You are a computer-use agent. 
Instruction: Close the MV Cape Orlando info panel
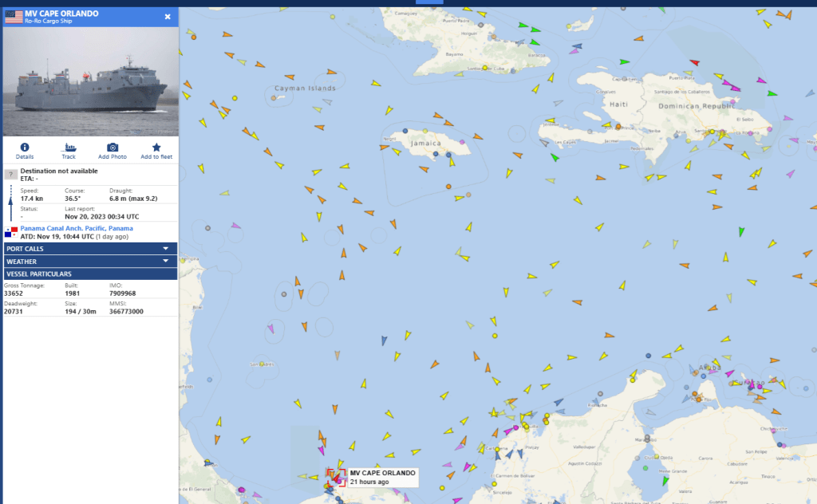(168, 16)
